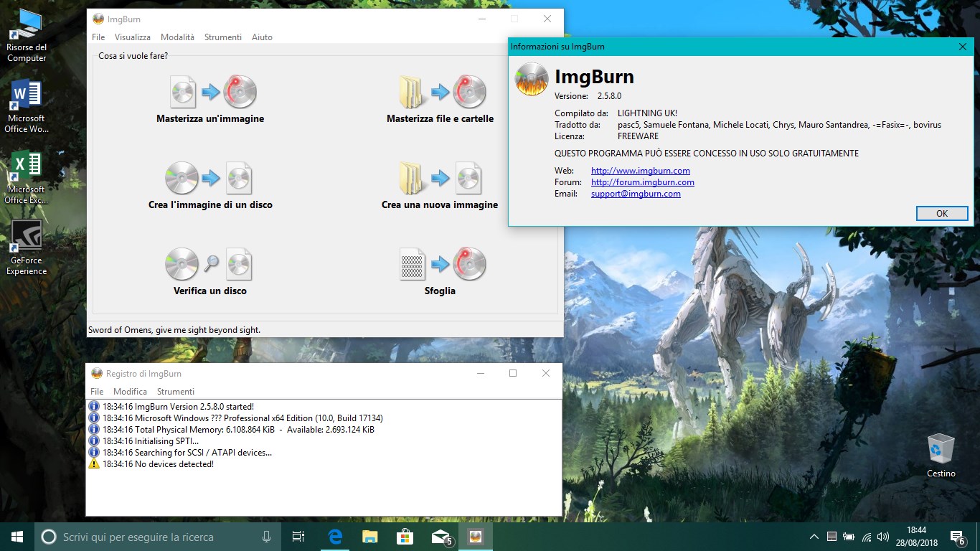Open Strumenti menu in ImgBurn main window
Screen dimensions: 980x551
(223, 37)
